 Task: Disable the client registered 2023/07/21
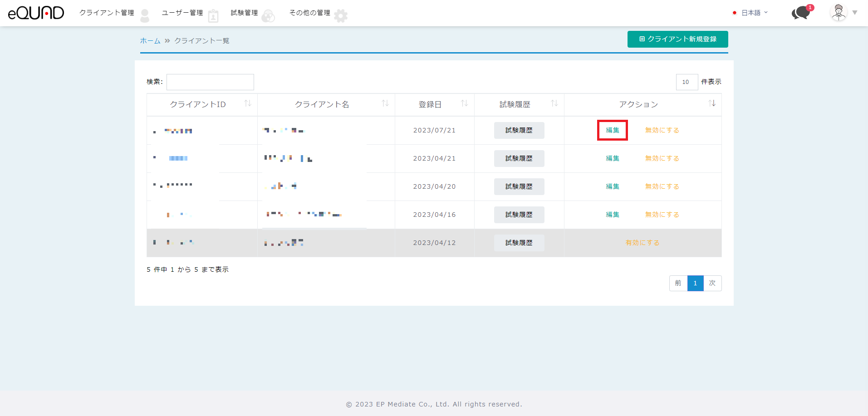point(662,130)
